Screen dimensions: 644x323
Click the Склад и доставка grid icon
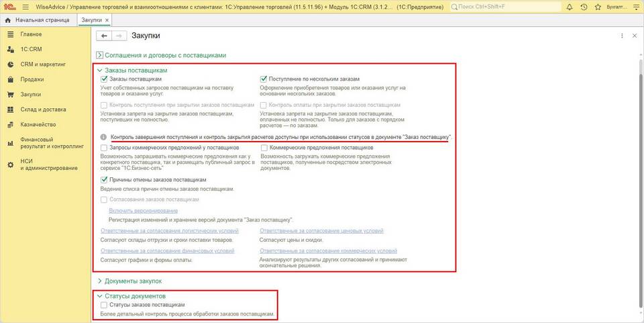click(x=11, y=109)
